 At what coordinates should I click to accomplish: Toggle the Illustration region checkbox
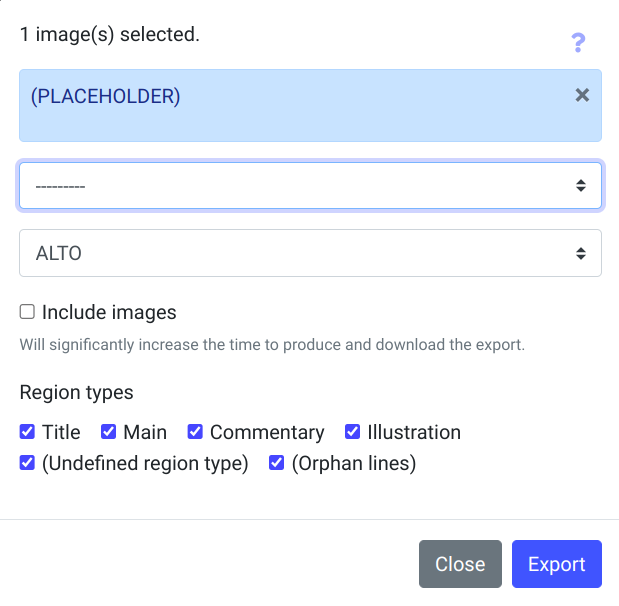coord(352,432)
